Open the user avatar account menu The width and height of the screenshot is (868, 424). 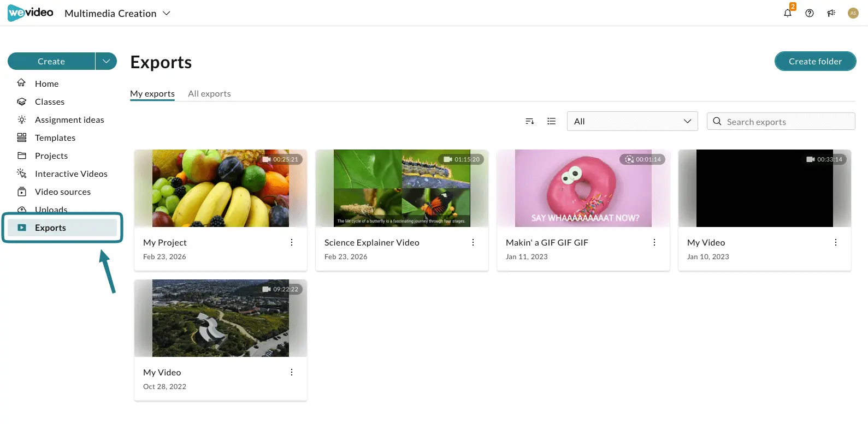click(x=853, y=13)
